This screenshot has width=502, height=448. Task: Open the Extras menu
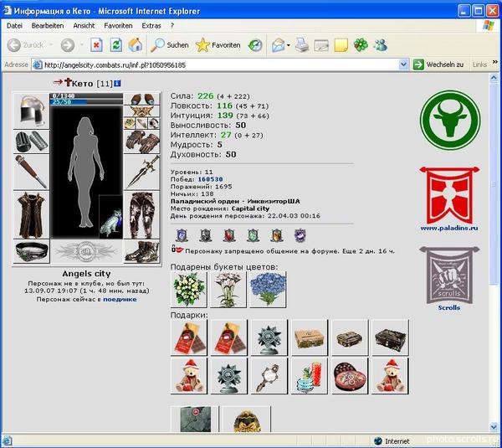click(151, 26)
